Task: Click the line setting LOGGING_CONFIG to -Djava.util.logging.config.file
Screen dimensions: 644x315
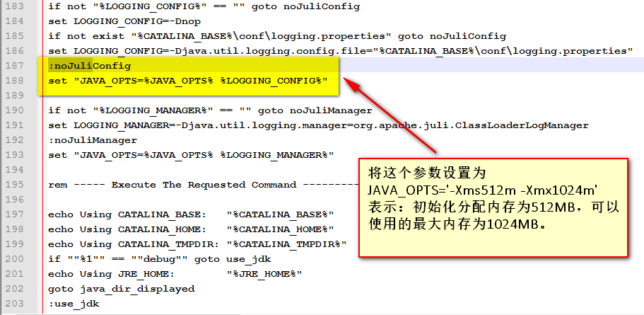Action: pos(341,51)
